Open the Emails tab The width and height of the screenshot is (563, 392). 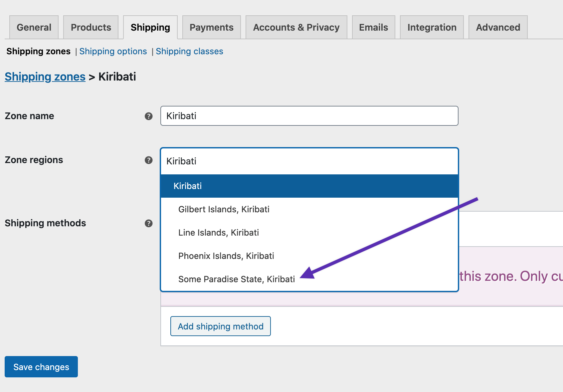373,27
